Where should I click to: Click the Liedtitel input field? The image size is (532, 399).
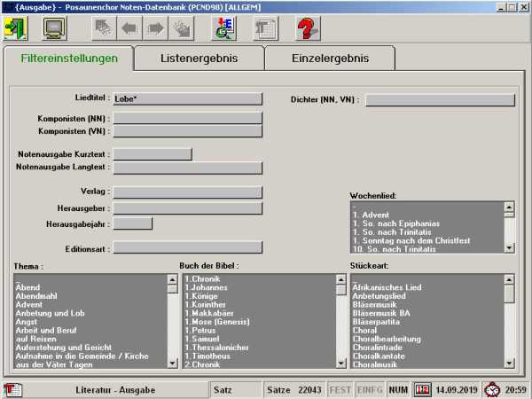(187, 98)
